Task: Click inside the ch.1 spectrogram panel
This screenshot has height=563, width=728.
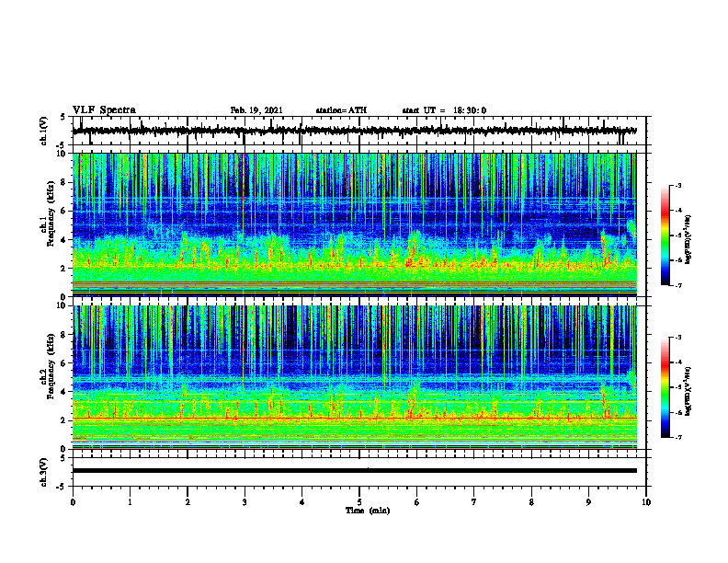Action: tap(355, 224)
